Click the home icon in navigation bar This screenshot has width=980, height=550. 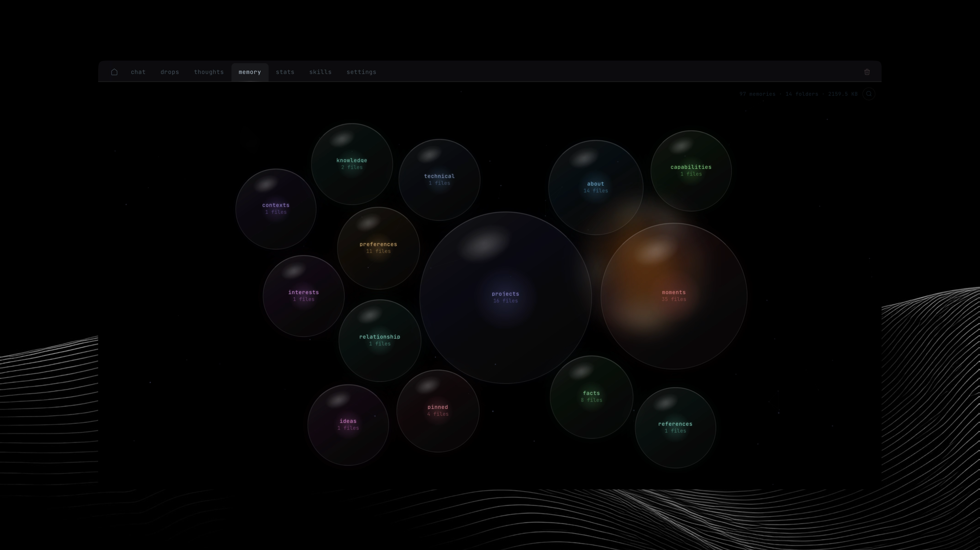click(x=114, y=72)
